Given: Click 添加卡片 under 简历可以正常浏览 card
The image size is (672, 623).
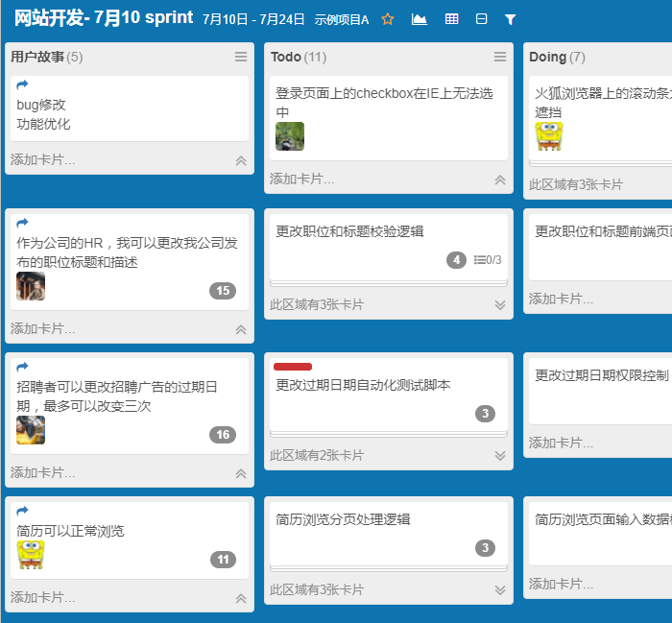Looking at the screenshot, I should (43, 597).
